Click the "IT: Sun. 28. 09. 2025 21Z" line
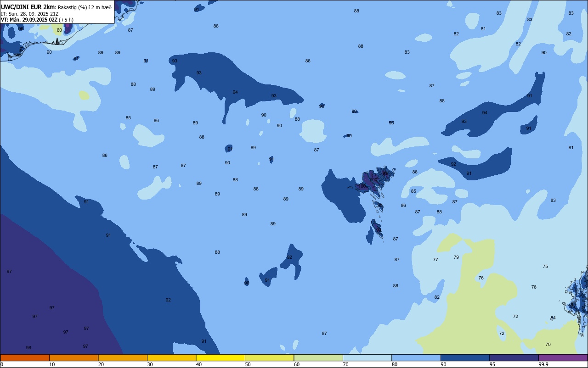 click(x=29, y=13)
